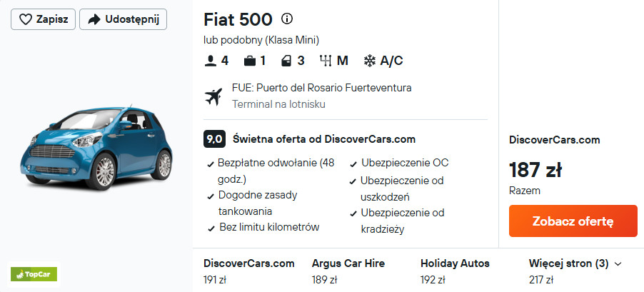This screenshot has height=292, width=644.
Task: Click the luggage suitcase icon
Action: tap(249, 61)
